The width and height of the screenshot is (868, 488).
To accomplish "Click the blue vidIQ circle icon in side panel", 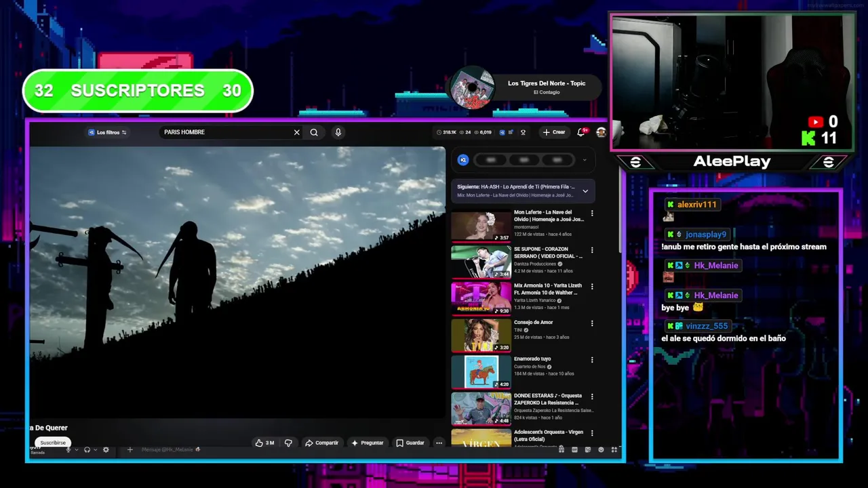I will click(463, 160).
